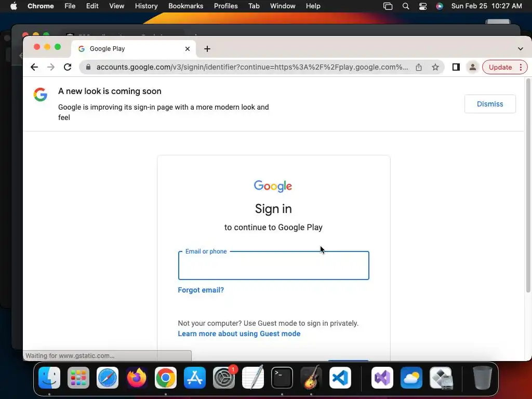Viewport: 532px width, 399px height.
Task: Open the Chrome side panel icon
Action: click(x=456, y=67)
